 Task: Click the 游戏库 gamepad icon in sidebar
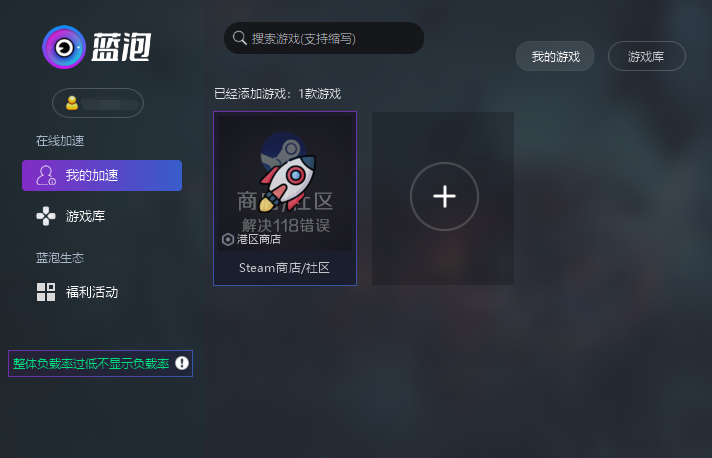click(x=46, y=216)
